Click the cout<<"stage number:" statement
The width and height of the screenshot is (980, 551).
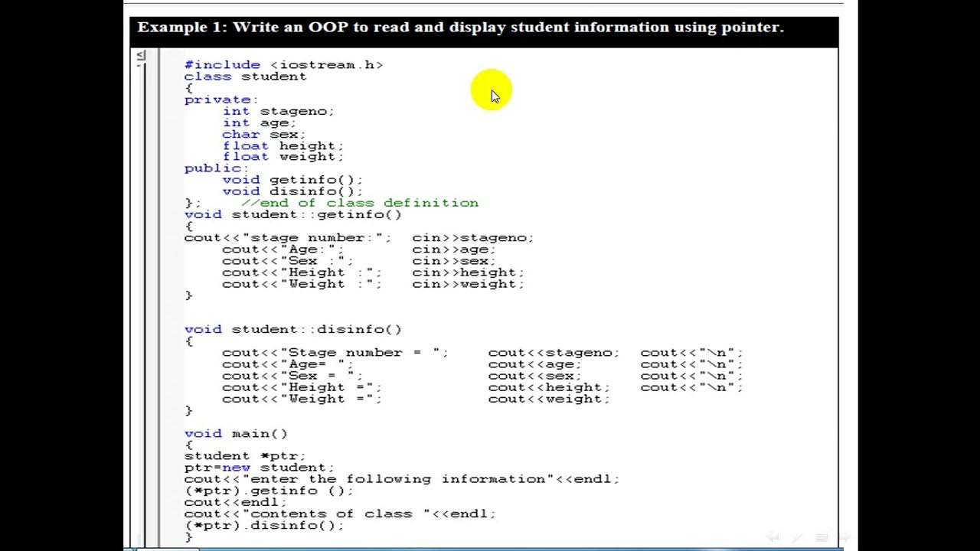(x=288, y=238)
